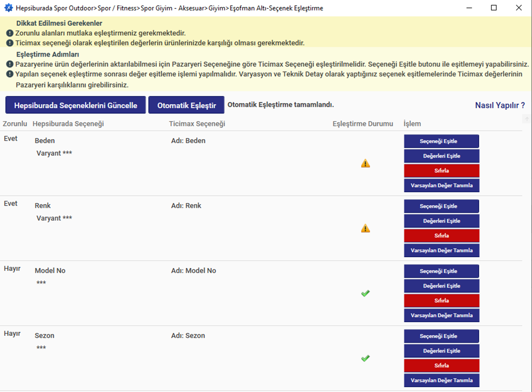Click the Eşleştirme Durumu column header
Screen dimensions: 532x392
363,124
